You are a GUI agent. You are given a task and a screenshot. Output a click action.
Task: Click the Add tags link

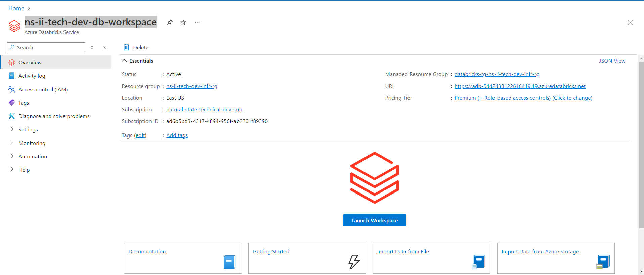[177, 135]
